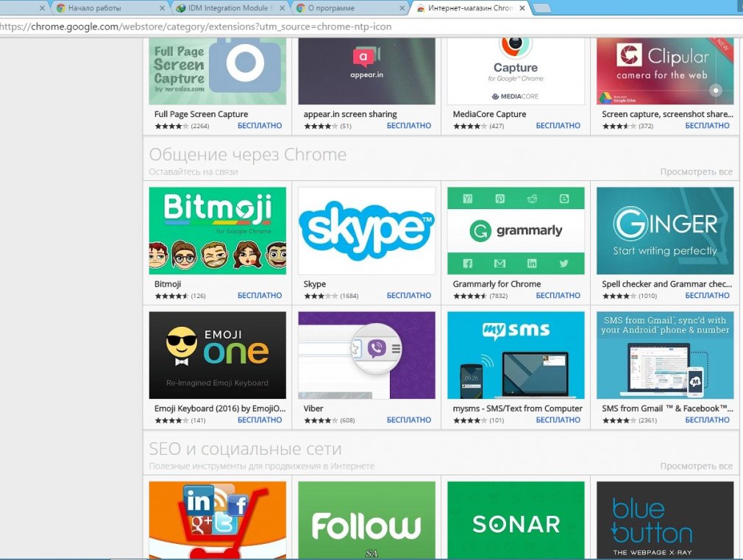Click the Spell checker and Grammar title

pos(667,284)
